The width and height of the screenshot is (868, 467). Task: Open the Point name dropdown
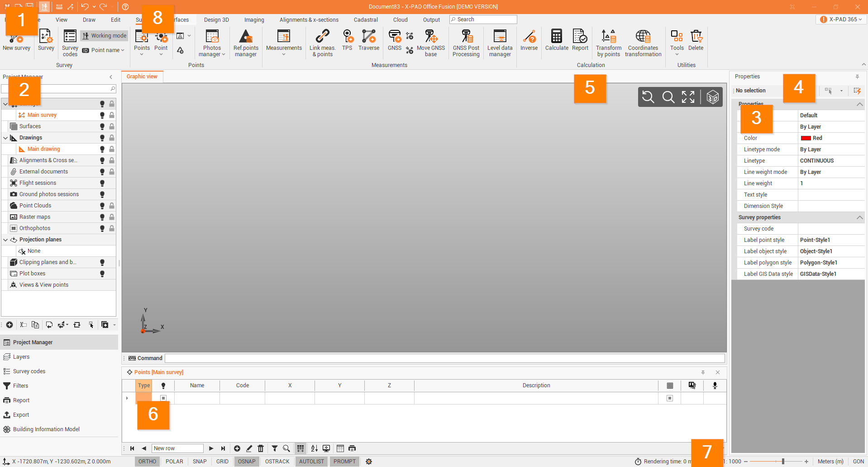[107, 50]
